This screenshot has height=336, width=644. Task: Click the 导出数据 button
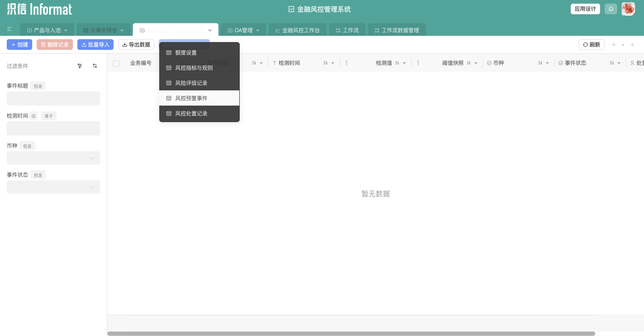pos(136,45)
